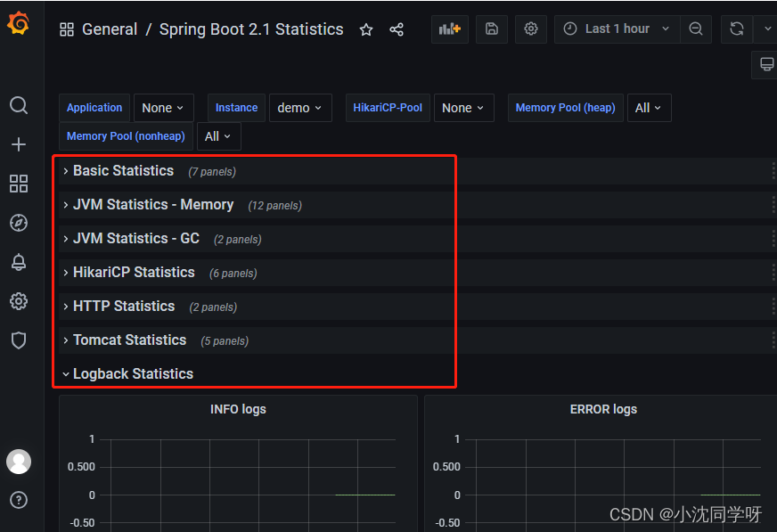Click the zoom out time range icon
The width and height of the screenshot is (777, 532).
pyautogui.click(x=696, y=29)
